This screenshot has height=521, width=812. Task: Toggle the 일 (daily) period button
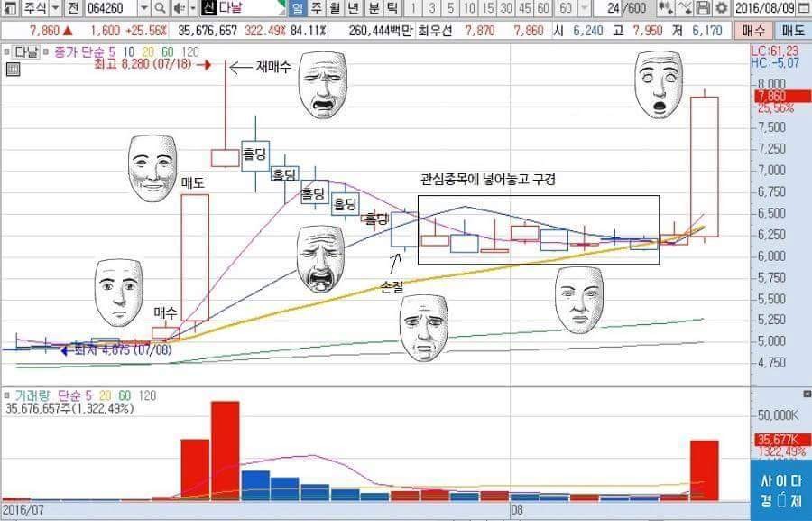click(x=297, y=8)
